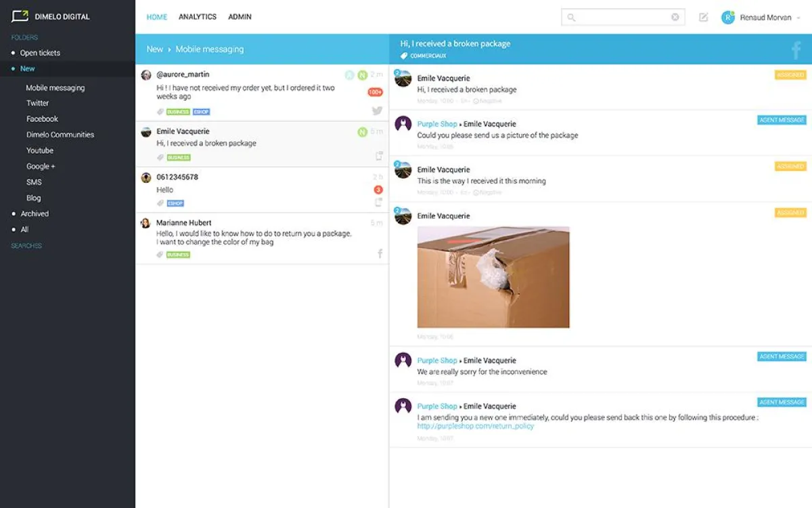812x508 pixels.
Task: Select the Facebook channel
Action: (x=43, y=119)
